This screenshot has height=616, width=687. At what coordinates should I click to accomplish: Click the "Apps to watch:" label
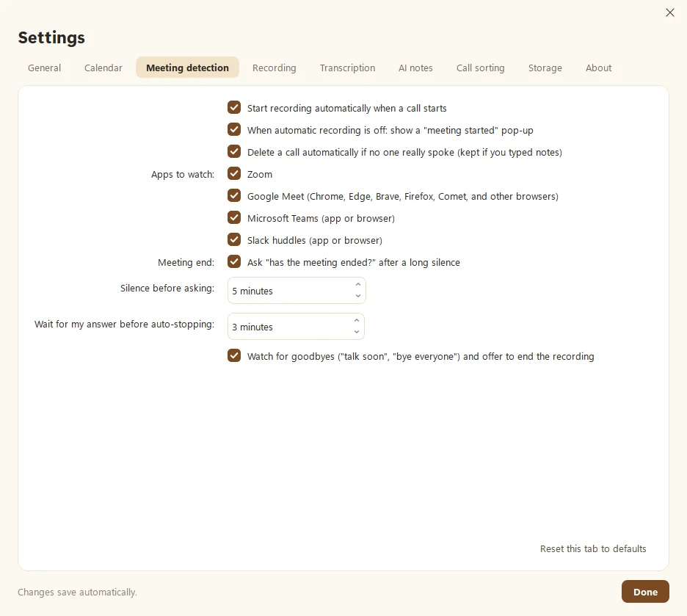coord(182,174)
